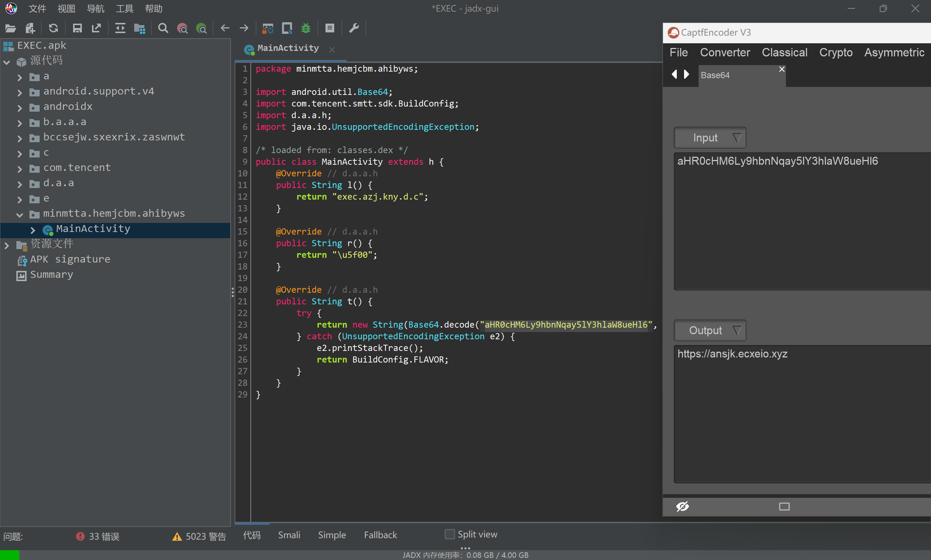Open class search red magnifier icon
This screenshot has width=931, height=560.
(x=182, y=28)
